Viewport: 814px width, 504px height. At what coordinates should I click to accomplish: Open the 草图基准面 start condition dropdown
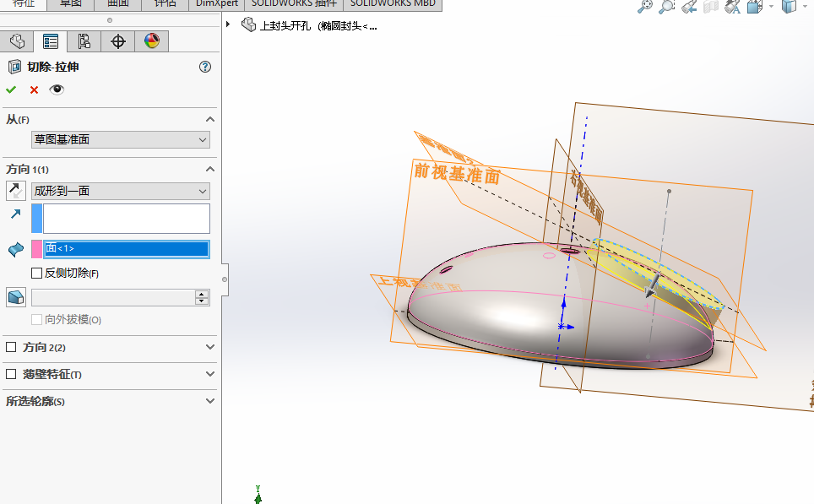201,139
